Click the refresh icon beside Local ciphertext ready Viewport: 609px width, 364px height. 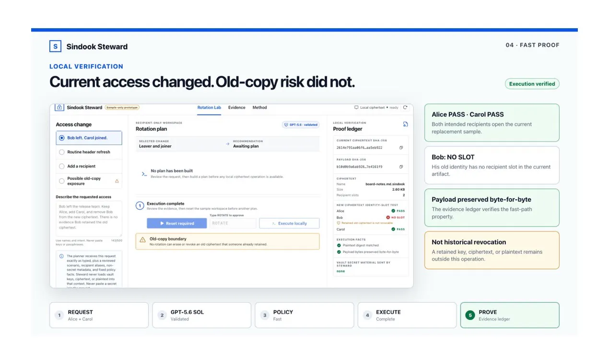[x=405, y=108]
